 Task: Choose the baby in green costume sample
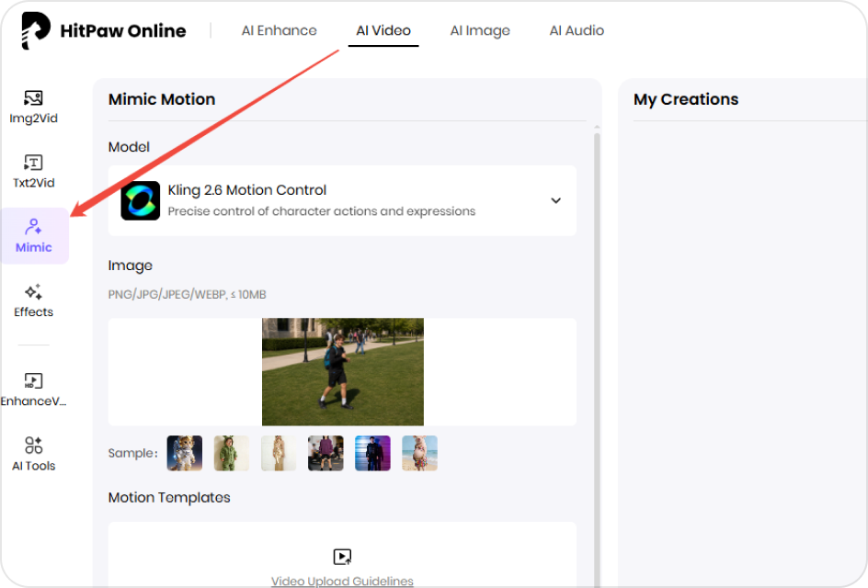[232, 453]
